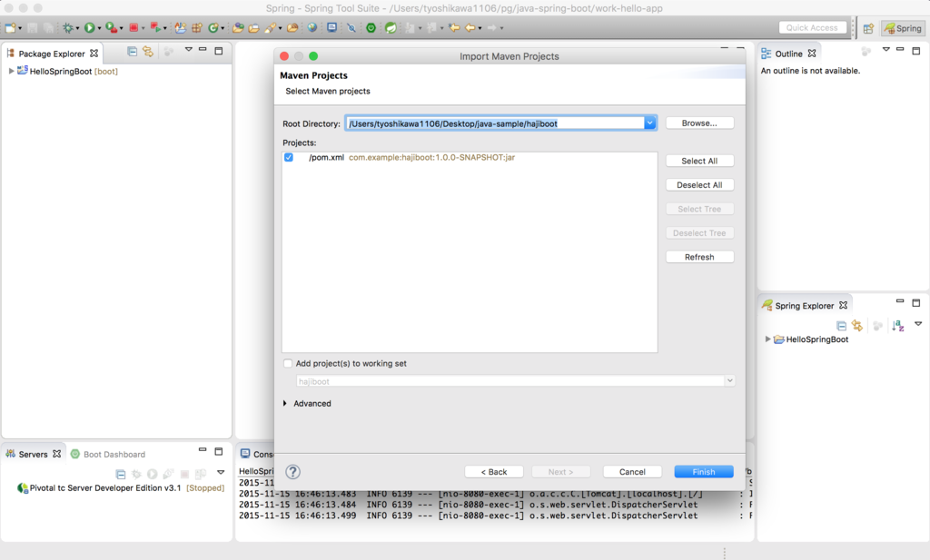Click the < Back button
The image size is (930, 560).
pos(494,472)
